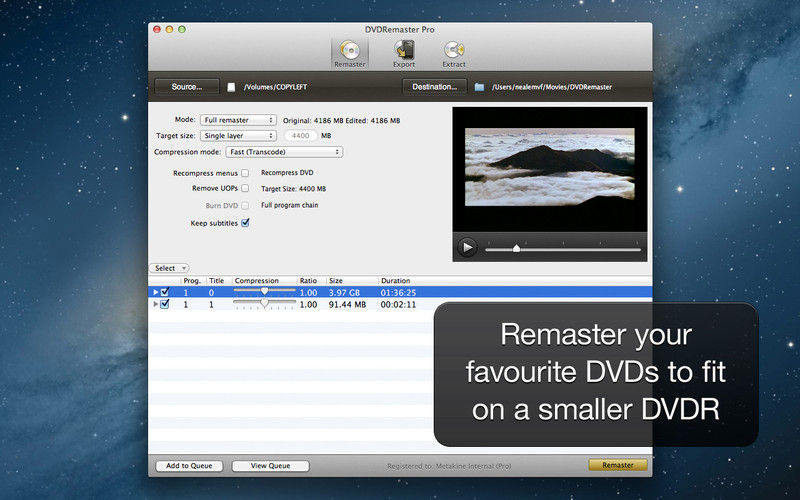Open the Export toolbar icon
Screen dimensions: 800x500
404,54
